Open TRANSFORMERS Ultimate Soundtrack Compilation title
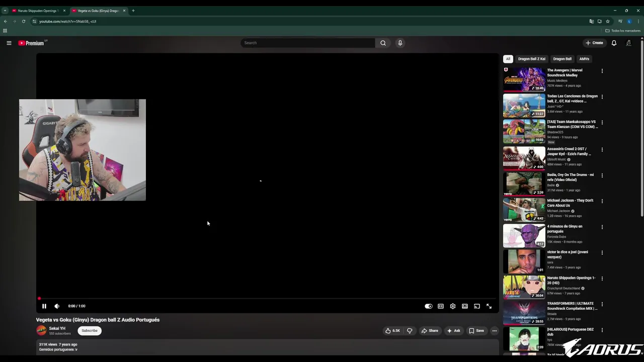This screenshot has height=362, width=644. pyautogui.click(x=573, y=306)
